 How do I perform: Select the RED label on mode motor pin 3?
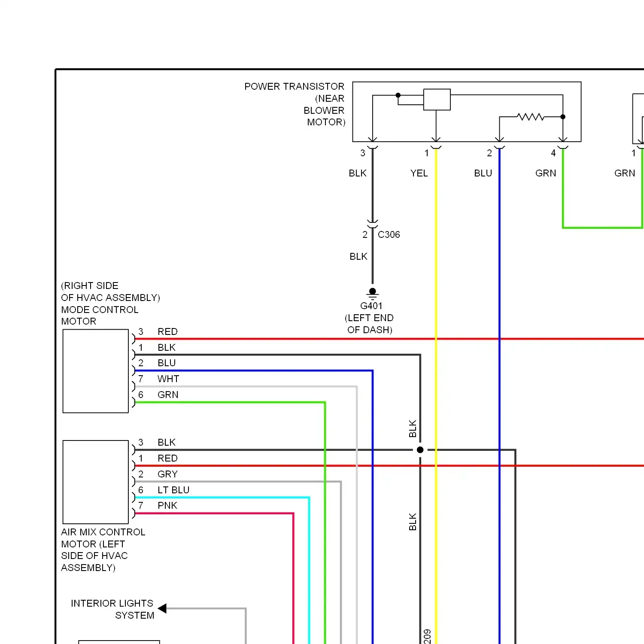pyautogui.click(x=167, y=331)
